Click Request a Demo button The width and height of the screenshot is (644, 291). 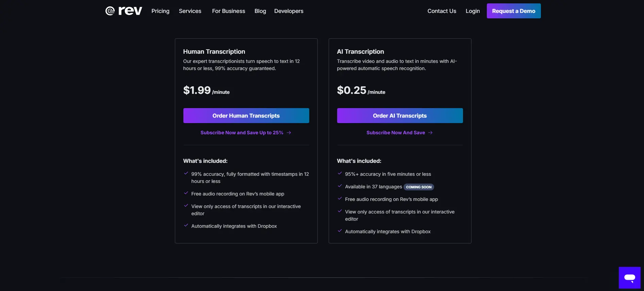[514, 11]
